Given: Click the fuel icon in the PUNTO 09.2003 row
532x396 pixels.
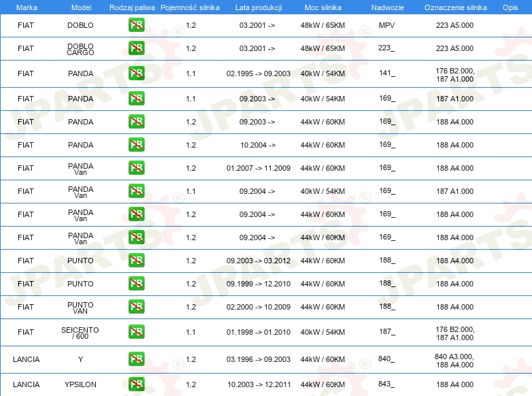Looking at the screenshot, I should [x=136, y=261].
